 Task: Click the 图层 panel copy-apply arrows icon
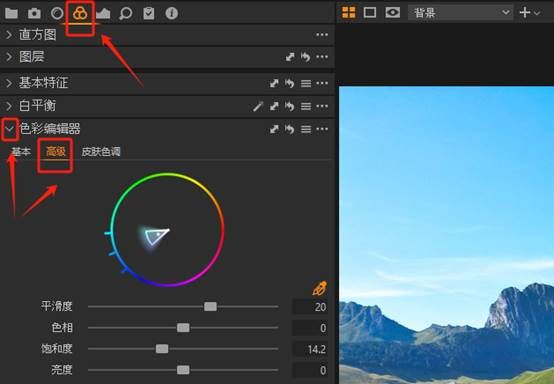290,57
